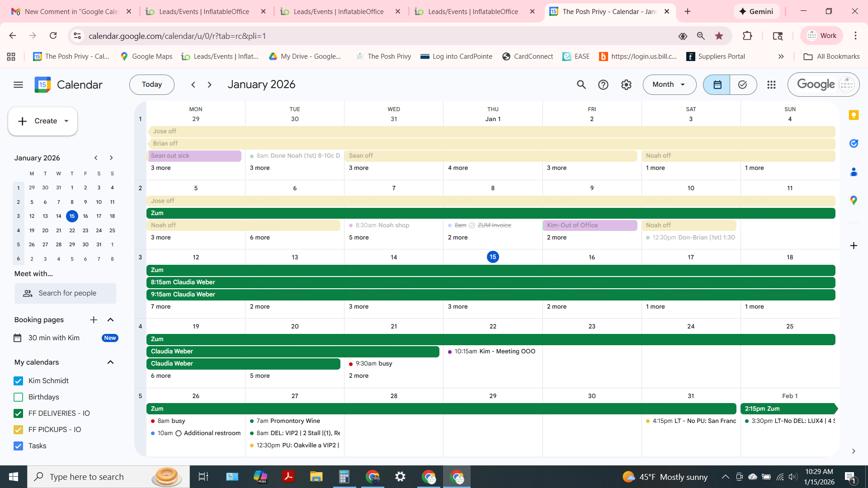Toggle the main menu hamburger icon

coord(18,84)
